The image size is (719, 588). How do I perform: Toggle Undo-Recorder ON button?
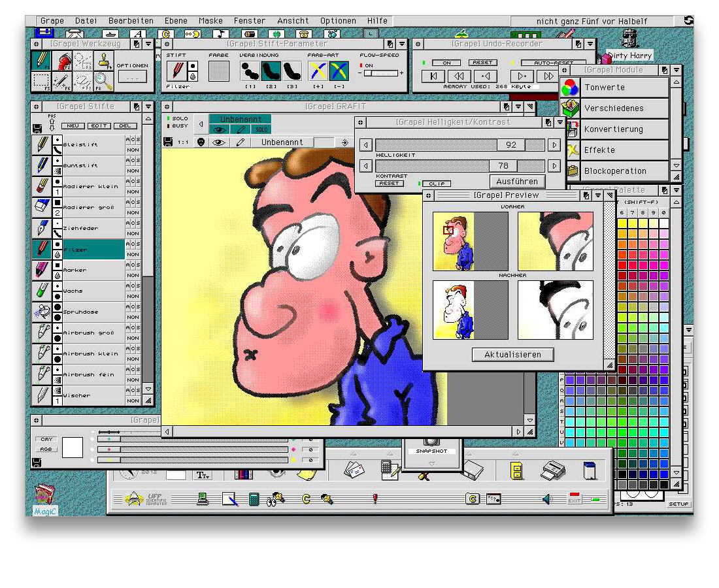(447, 63)
